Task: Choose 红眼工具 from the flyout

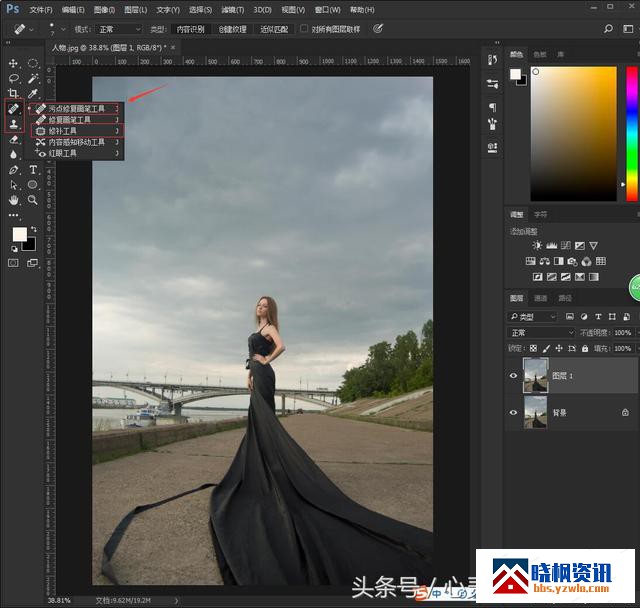Action: pos(77,153)
